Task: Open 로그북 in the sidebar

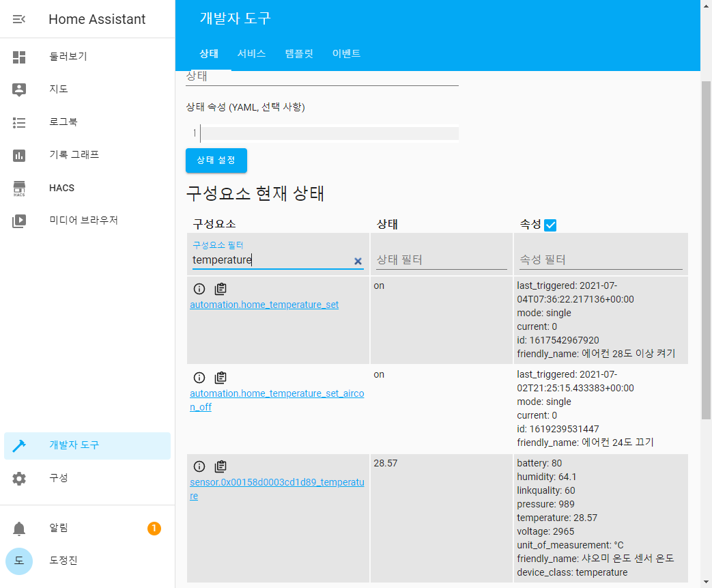Action: point(87,122)
